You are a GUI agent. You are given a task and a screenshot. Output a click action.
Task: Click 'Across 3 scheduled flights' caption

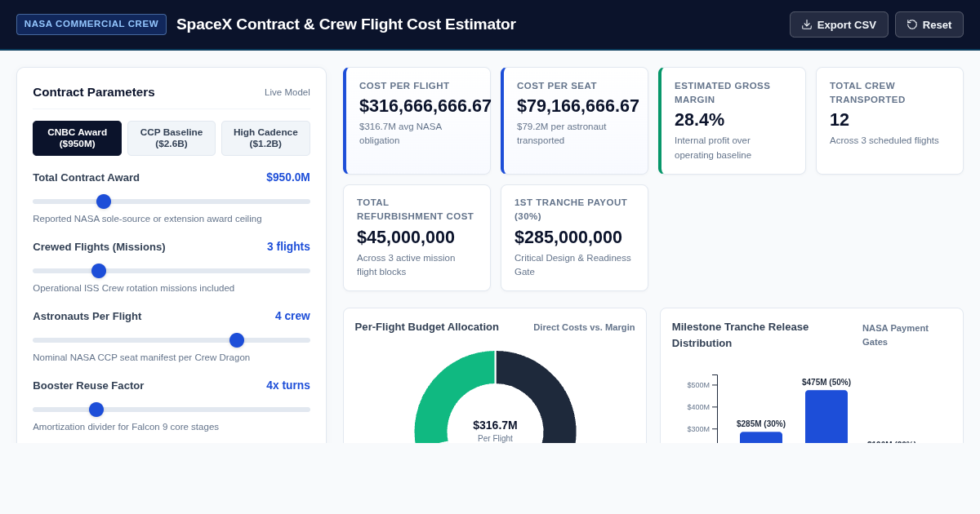[884, 140]
